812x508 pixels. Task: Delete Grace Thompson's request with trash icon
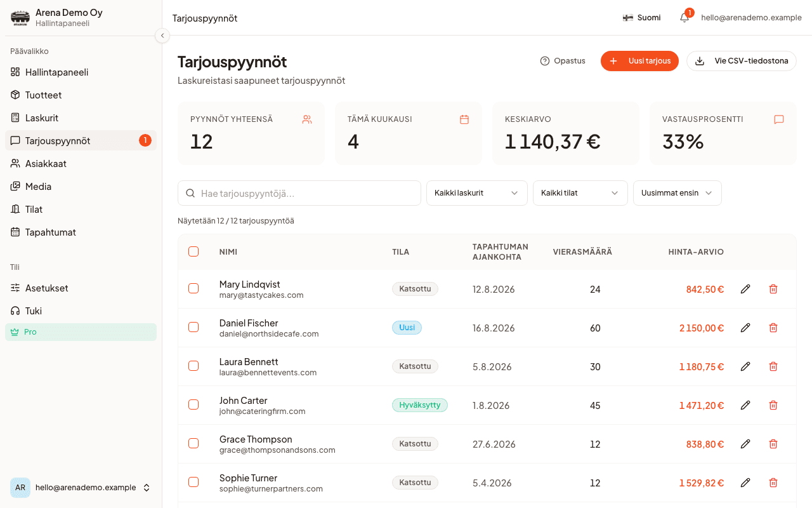[x=773, y=444]
